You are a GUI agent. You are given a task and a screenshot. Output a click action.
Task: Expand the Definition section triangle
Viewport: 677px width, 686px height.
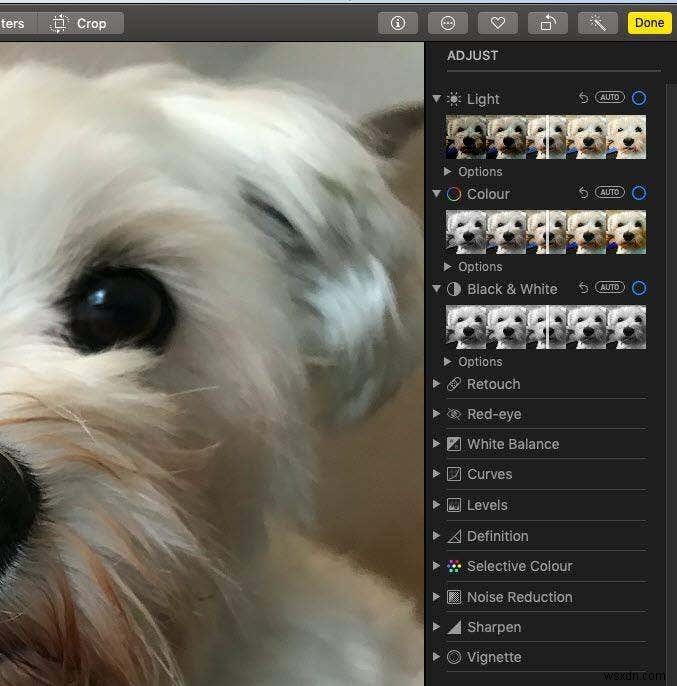[436, 536]
